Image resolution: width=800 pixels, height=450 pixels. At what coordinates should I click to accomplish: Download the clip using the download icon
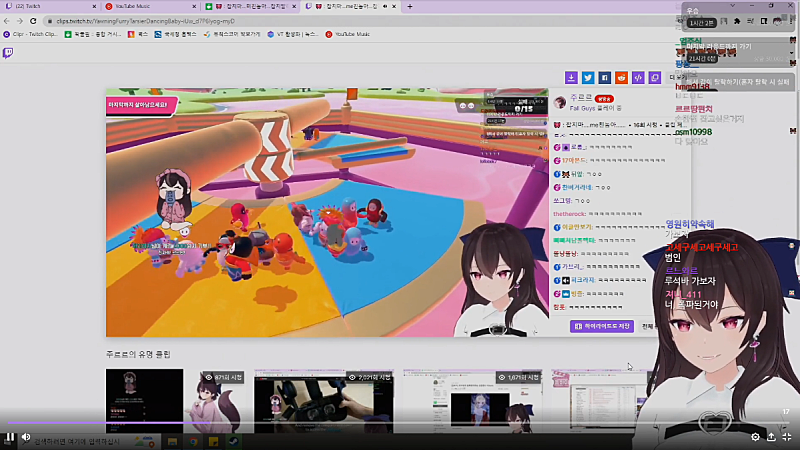click(x=571, y=77)
